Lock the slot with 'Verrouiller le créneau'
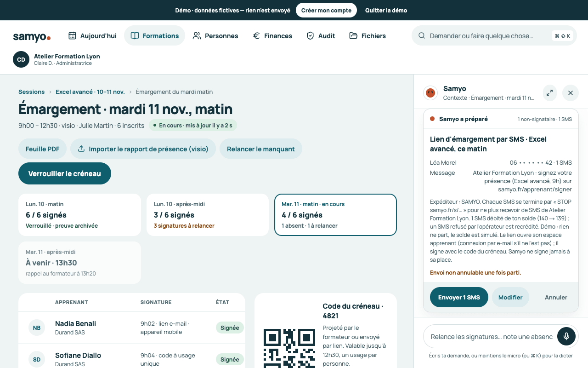The width and height of the screenshot is (588, 368). (x=65, y=173)
